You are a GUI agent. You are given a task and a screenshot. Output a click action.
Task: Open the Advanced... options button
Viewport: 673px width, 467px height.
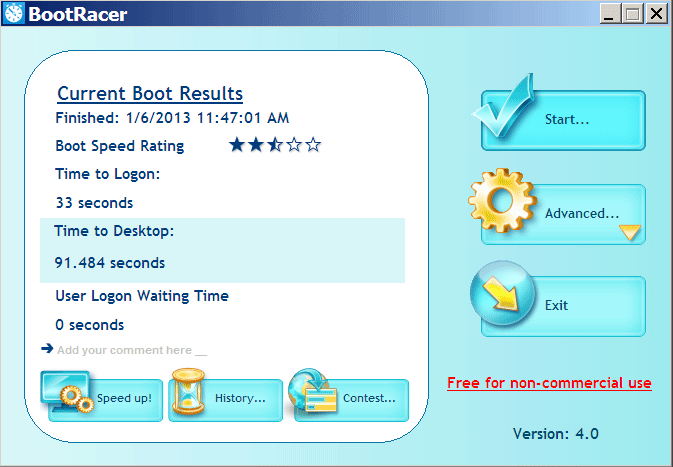564,214
